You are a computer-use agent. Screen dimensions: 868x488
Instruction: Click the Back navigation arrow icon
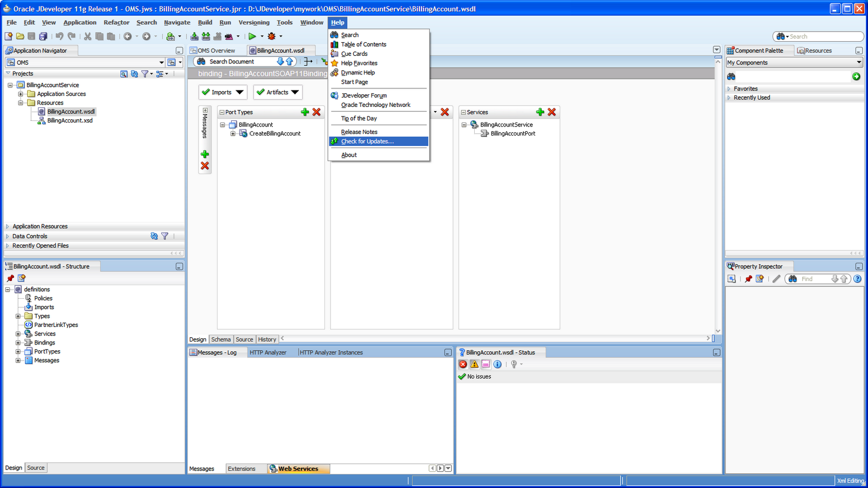click(x=127, y=36)
